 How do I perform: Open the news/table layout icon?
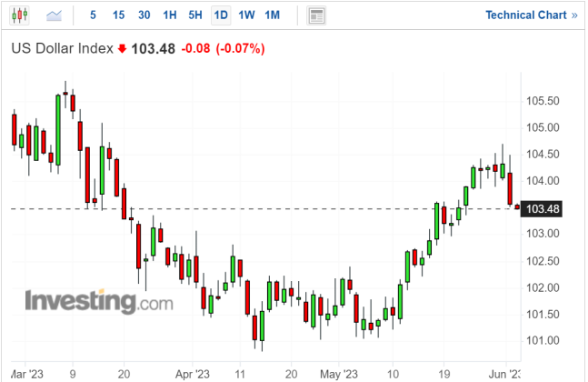(316, 15)
